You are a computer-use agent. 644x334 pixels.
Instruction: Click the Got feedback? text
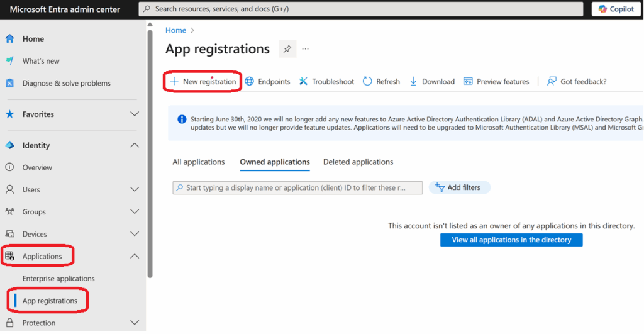coord(583,81)
